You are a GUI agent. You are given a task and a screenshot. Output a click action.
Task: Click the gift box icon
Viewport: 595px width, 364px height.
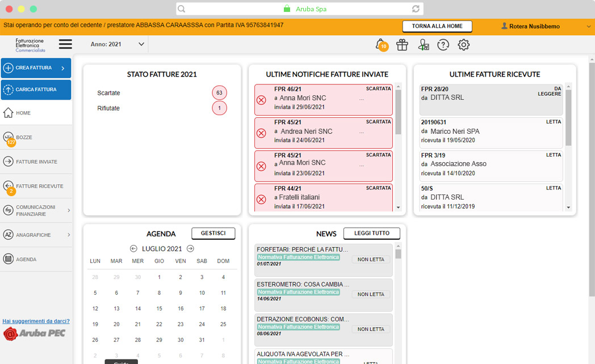point(402,45)
